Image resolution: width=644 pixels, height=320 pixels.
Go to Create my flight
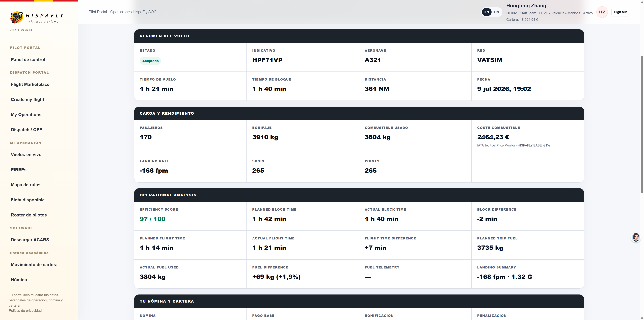click(x=28, y=100)
